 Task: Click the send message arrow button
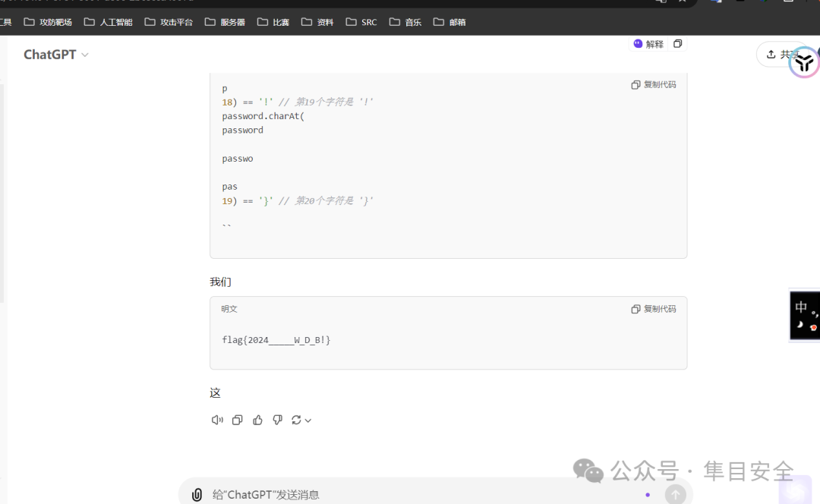[x=675, y=494]
